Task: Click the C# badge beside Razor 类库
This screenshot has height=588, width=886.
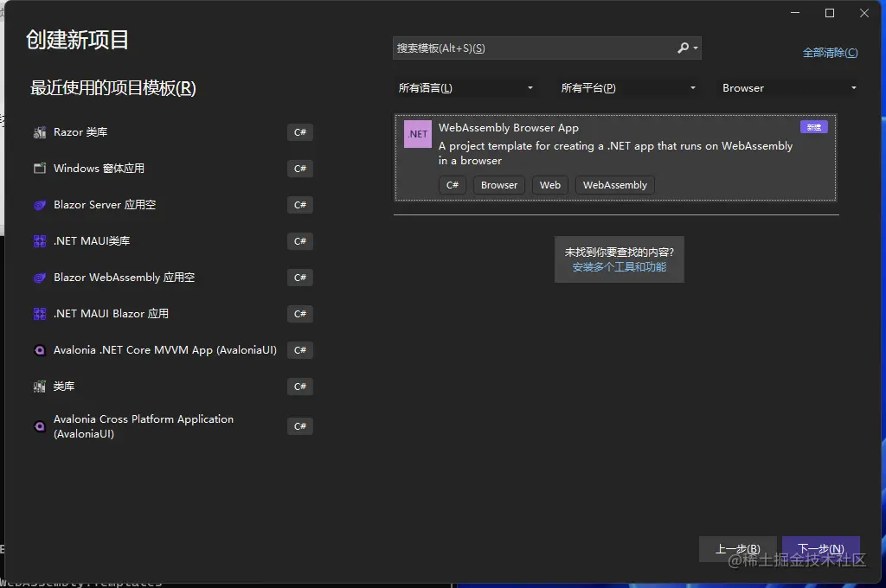Action: click(x=300, y=132)
